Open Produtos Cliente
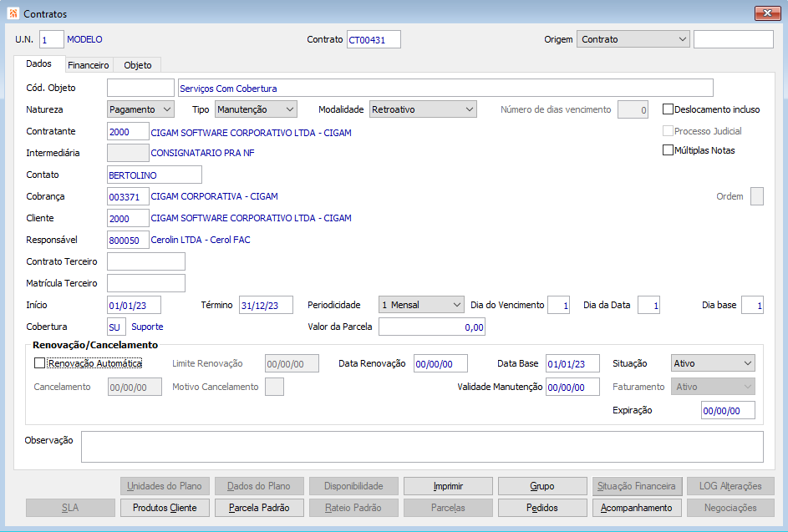 [165, 508]
